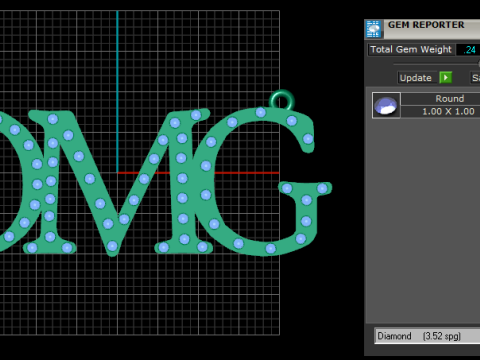480x360 pixels.
Task: Click the Gem Reporter panel icon
Action: 373,29
